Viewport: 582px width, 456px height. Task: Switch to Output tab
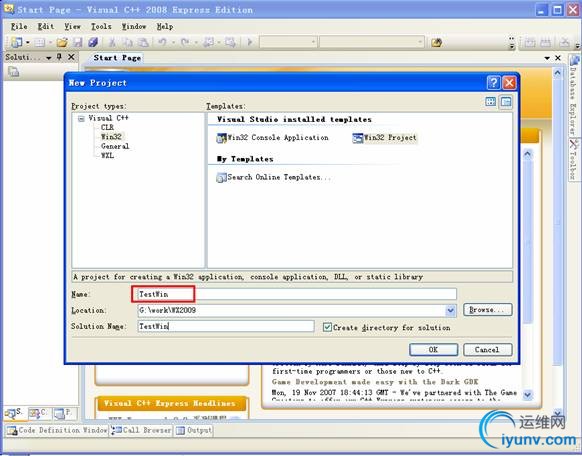click(194, 430)
